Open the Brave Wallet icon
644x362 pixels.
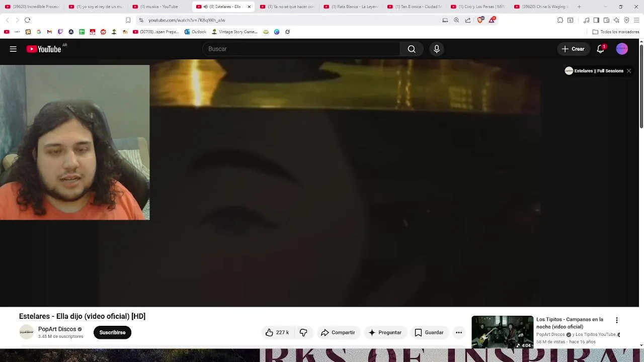pos(606,20)
